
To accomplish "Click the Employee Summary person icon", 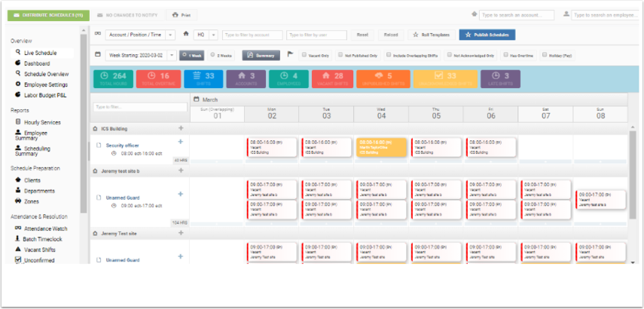I will 18,133.
